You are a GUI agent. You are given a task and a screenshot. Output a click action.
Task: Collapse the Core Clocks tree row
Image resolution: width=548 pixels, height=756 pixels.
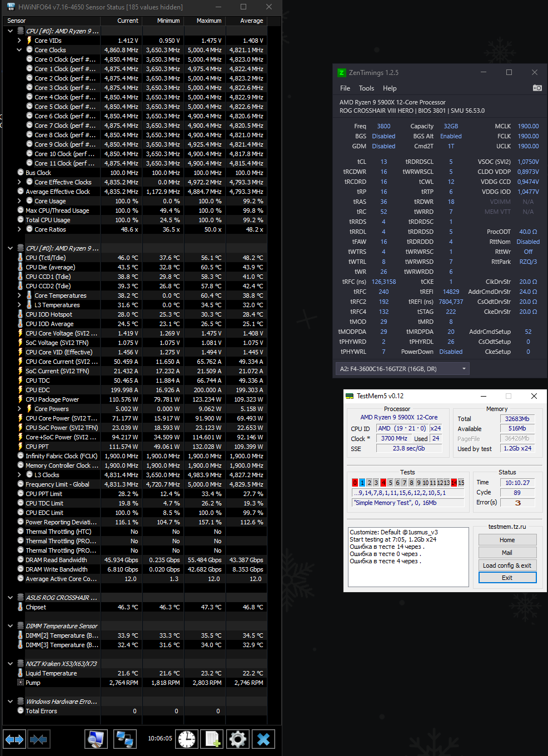(19, 50)
